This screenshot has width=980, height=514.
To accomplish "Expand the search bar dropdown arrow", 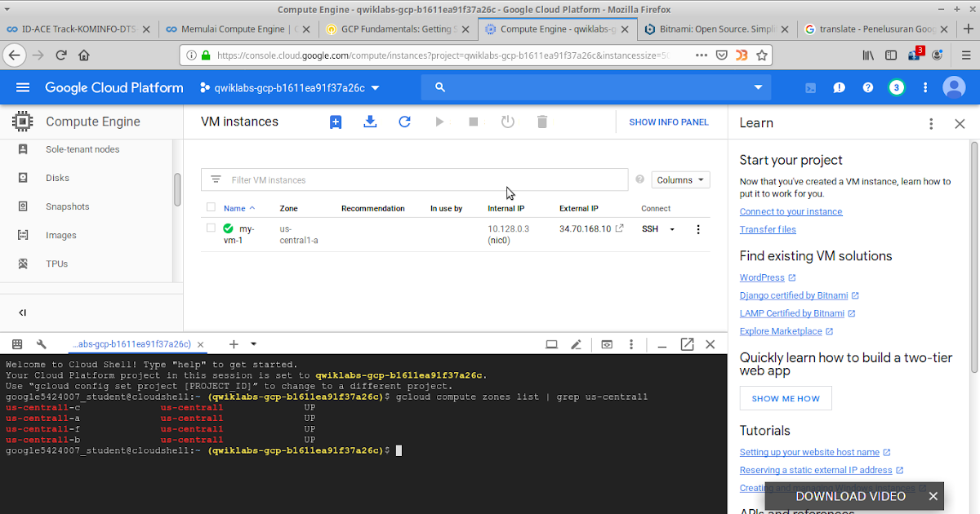I will coord(758,87).
